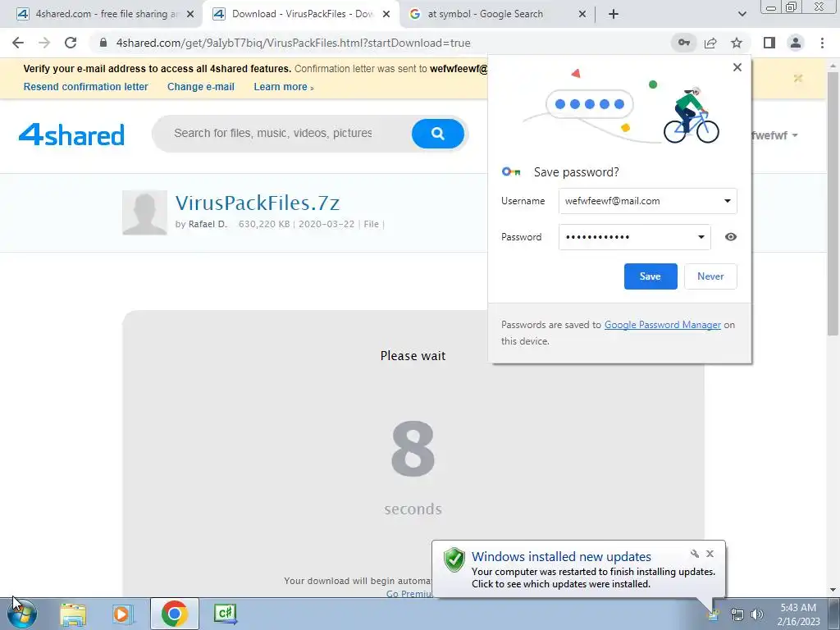Screen dimensions: 840x630
Task: Expand the Password dropdown arrow
Action: 701,237
